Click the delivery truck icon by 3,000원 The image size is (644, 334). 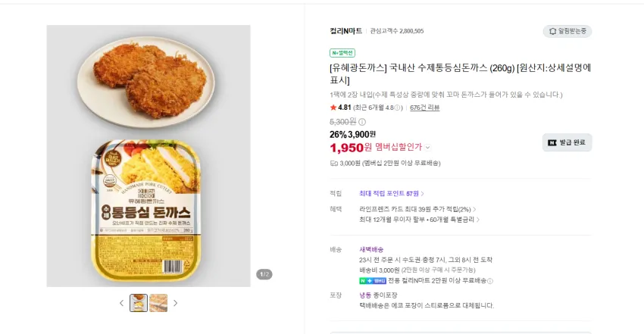(334, 164)
